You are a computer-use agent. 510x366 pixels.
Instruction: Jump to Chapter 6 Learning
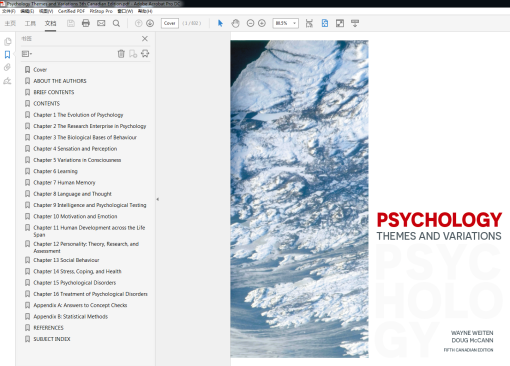[x=55, y=171]
